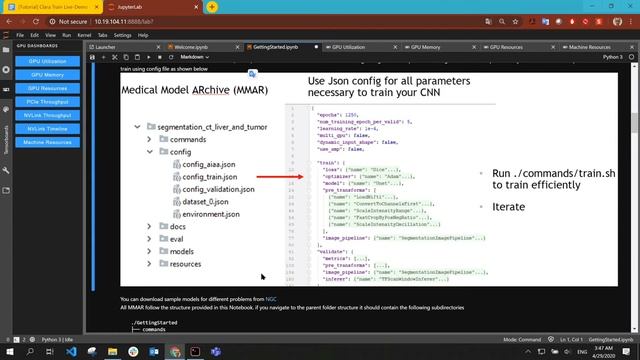Open a new Chrome tab
Viewport: 640px width, 360px height.
(x=212, y=7)
